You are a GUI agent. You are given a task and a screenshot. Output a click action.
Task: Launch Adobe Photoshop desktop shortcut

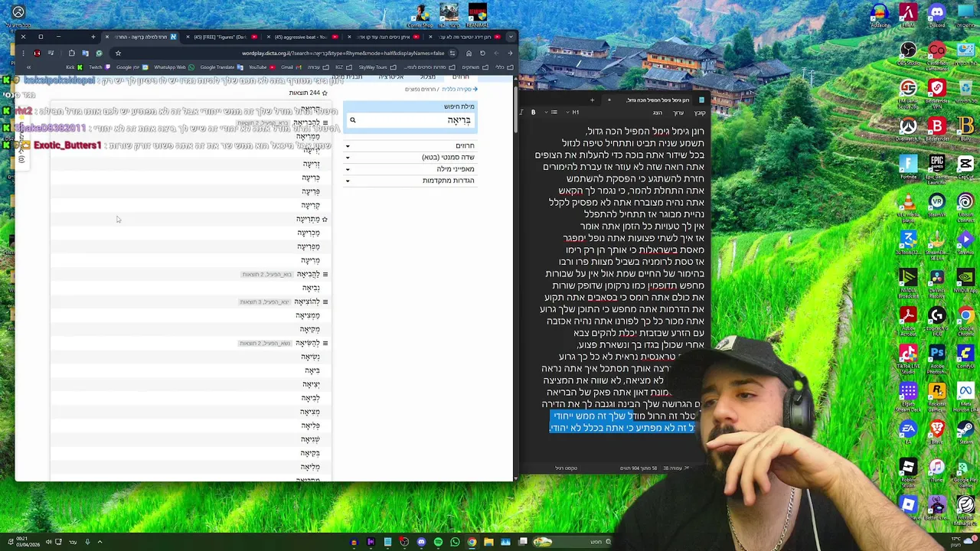click(937, 353)
